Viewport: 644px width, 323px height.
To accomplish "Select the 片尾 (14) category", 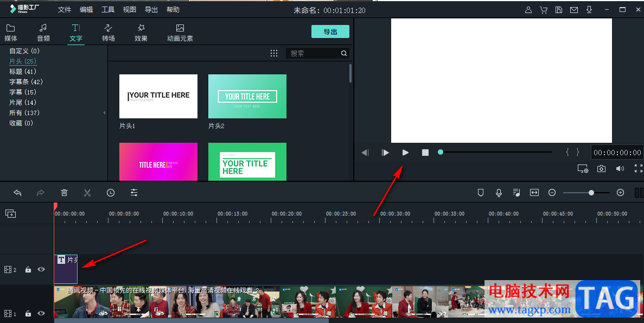I will [x=23, y=102].
